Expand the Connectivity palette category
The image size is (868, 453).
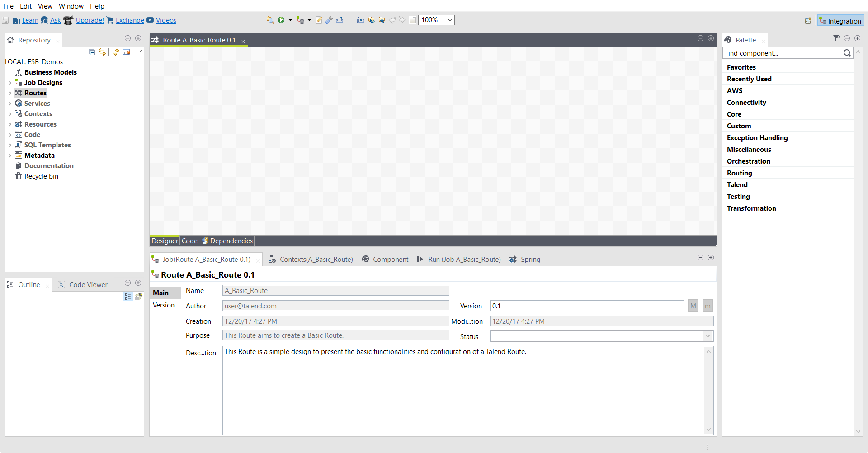[746, 103]
